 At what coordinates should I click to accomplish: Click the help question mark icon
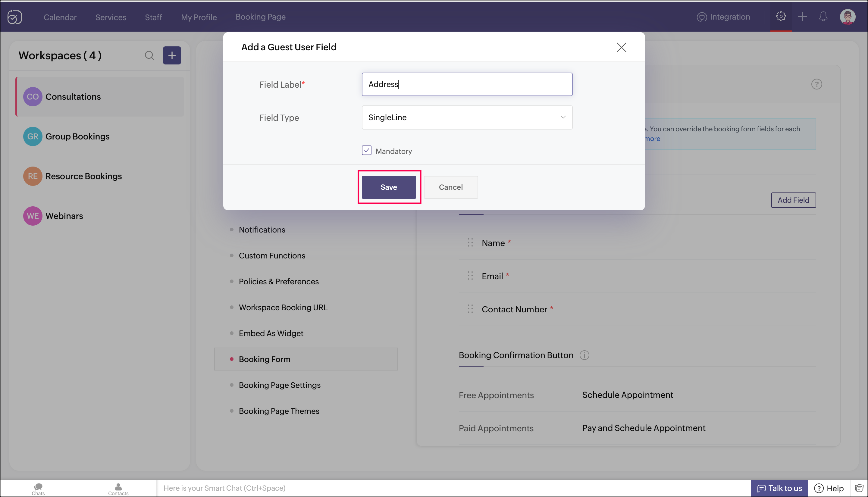coord(816,84)
